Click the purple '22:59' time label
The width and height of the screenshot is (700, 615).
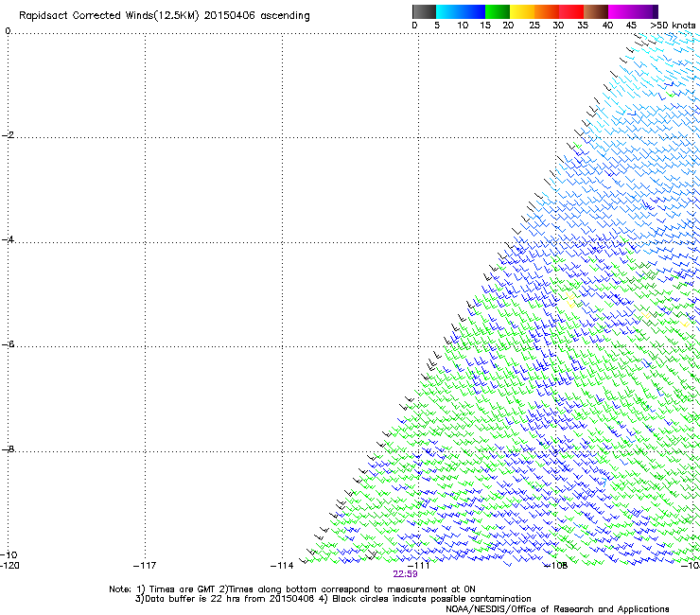[405, 574]
